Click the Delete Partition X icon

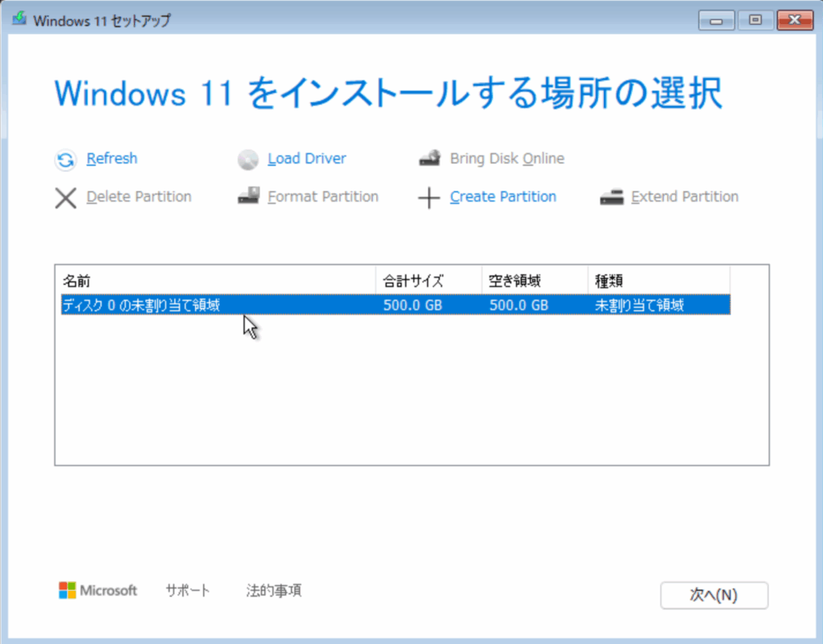click(65, 198)
